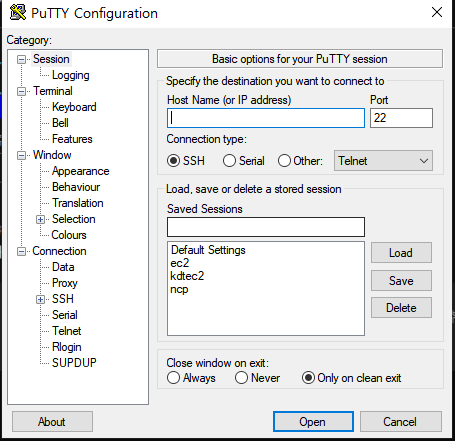Select the Proxy category
Viewport: 455px width, 441px height.
65,283
